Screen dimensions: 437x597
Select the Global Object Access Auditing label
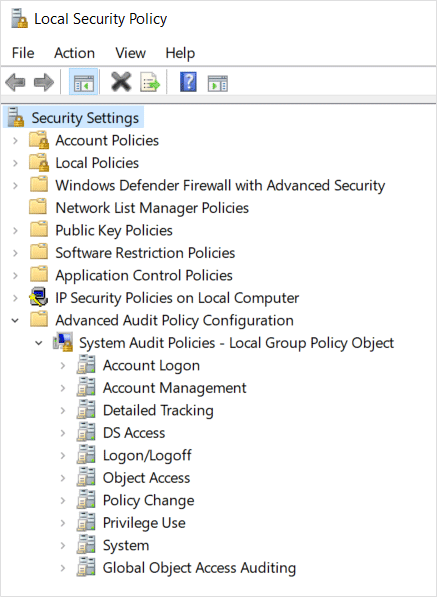pyautogui.click(x=199, y=567)
